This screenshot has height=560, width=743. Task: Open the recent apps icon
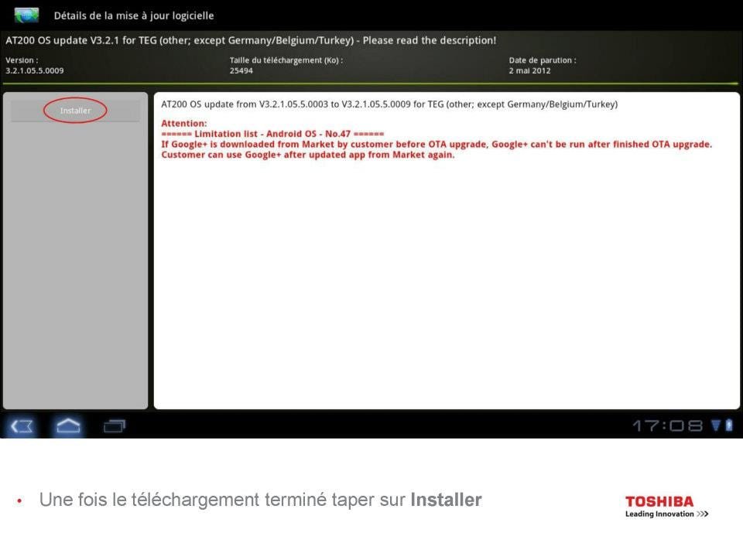(x=115, y=425)
